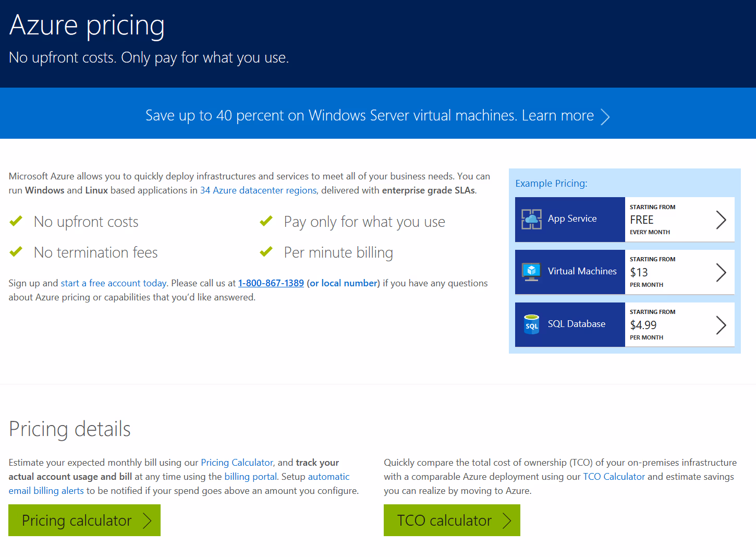Open the Pricing calculator green button
This screenshot has width=756, height=557.
(84, 520)
